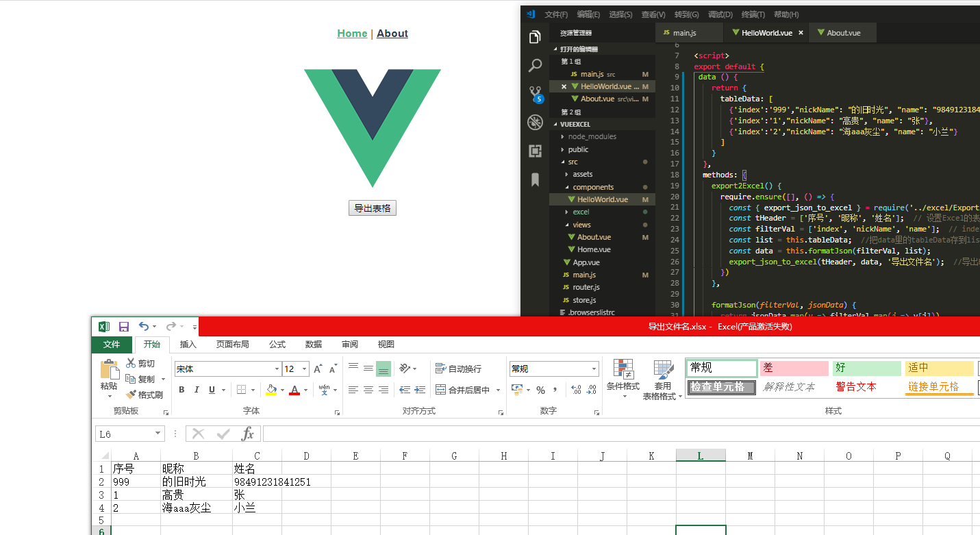Open the font name dropdown 宋体

[277, 369]
